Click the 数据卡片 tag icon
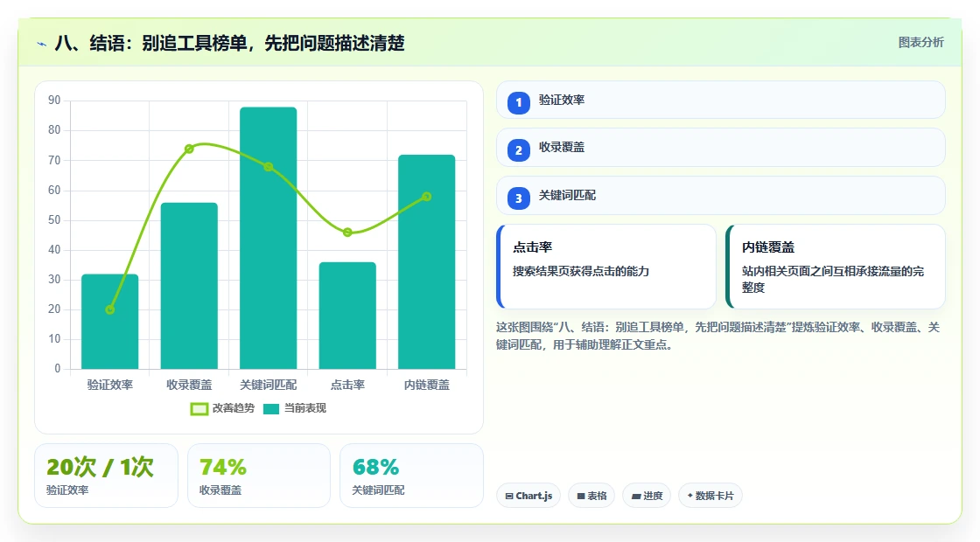 point(690,495)
